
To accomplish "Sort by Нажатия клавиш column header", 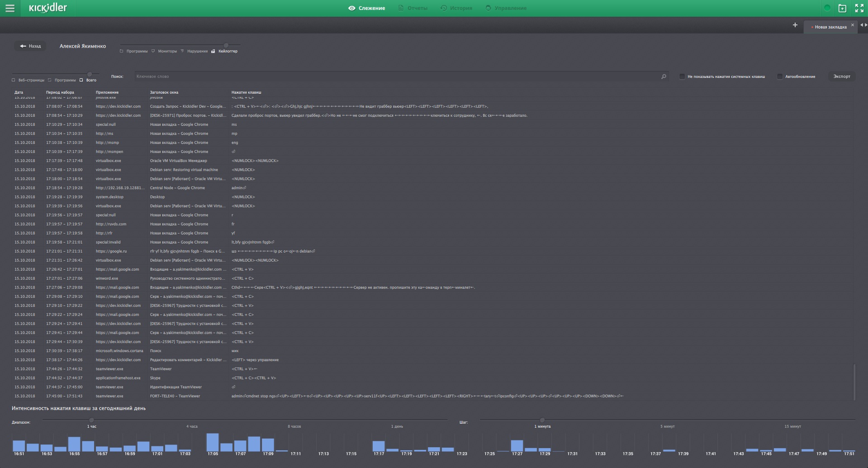I will tap(247, 92).
